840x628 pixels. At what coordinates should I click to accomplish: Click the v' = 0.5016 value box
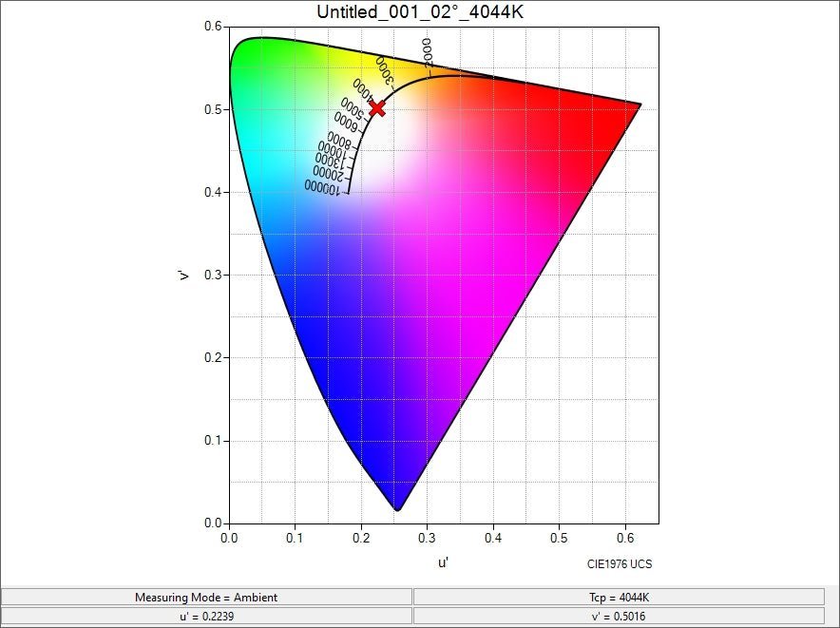click(619, 615)
